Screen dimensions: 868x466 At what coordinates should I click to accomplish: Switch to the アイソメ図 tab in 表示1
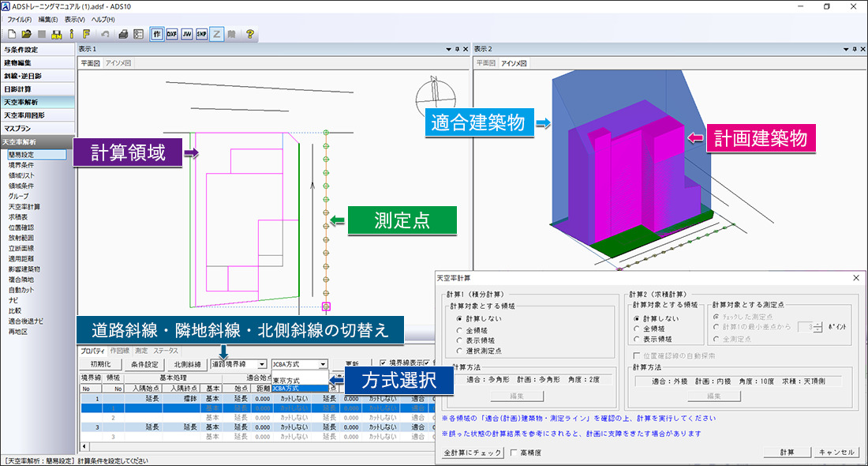[118, 63]
